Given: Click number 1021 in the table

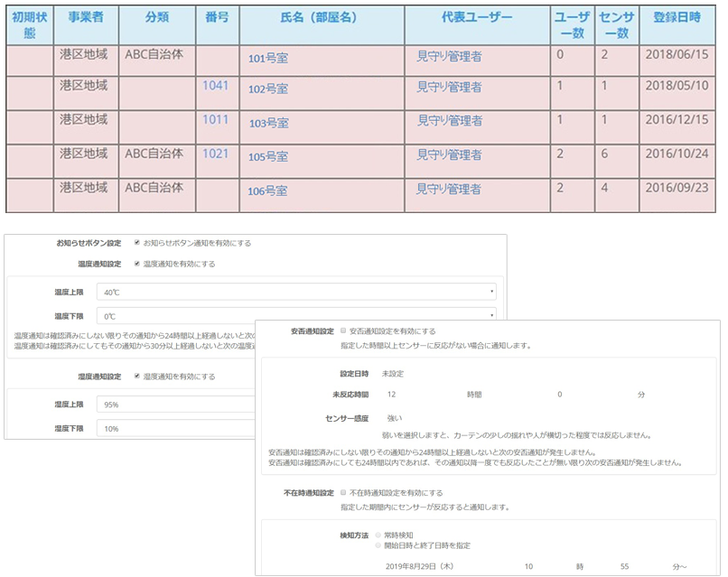Looking at the screenshot, I should coord(216,154).
